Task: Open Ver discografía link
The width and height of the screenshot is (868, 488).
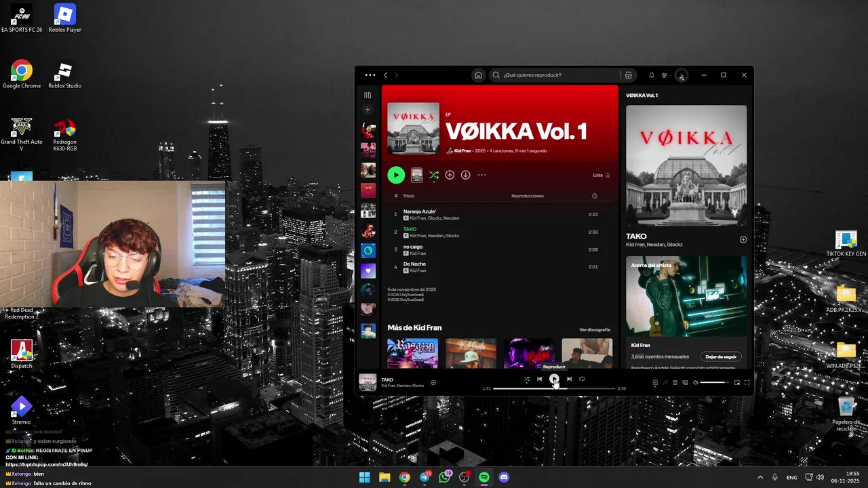Action: pos(595,330)
